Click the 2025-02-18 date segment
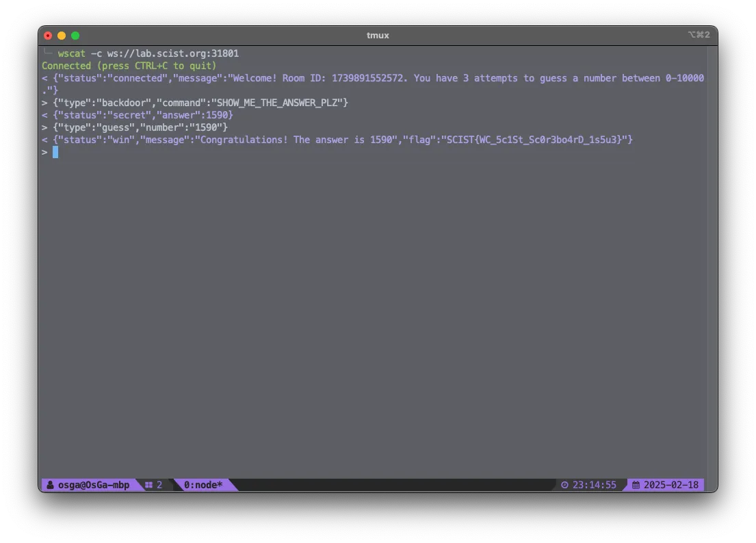 coord(671,485)
